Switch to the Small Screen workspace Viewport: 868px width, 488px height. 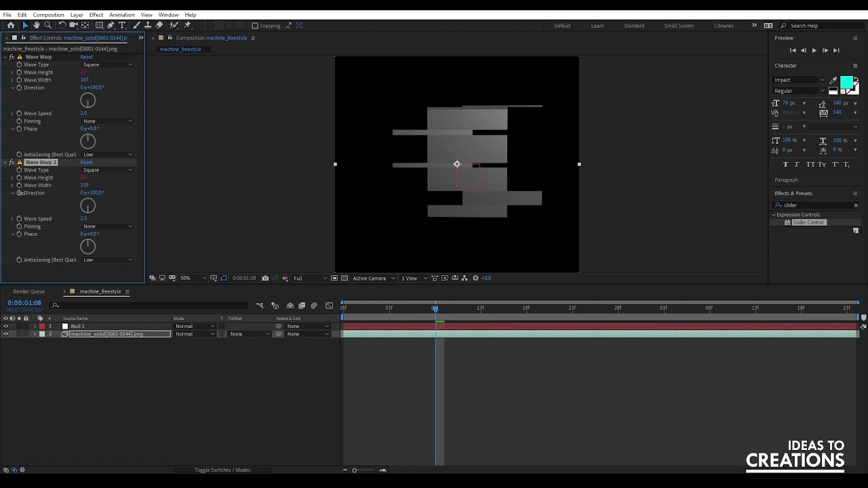coord(679,26)
